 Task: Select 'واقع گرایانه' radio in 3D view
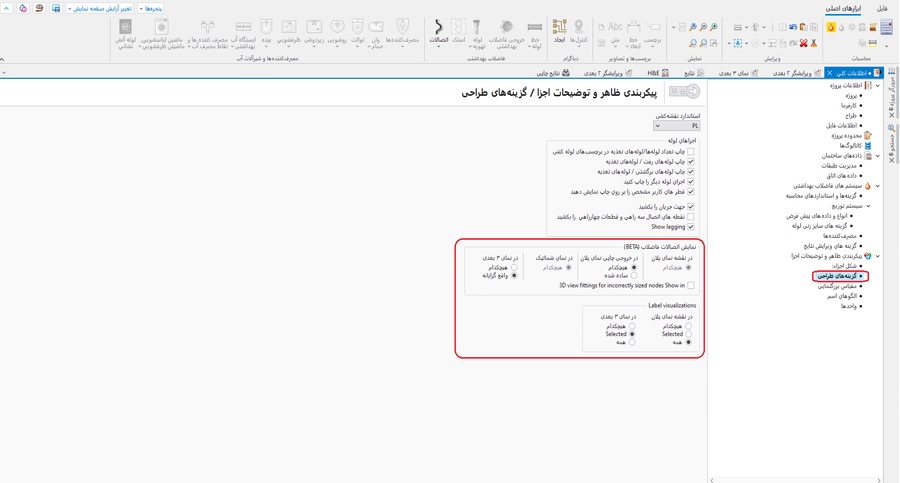515,276
